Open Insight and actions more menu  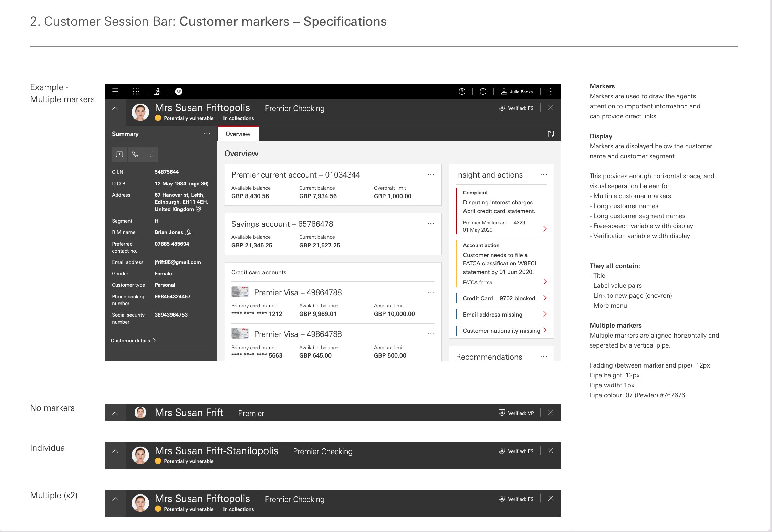543,175
